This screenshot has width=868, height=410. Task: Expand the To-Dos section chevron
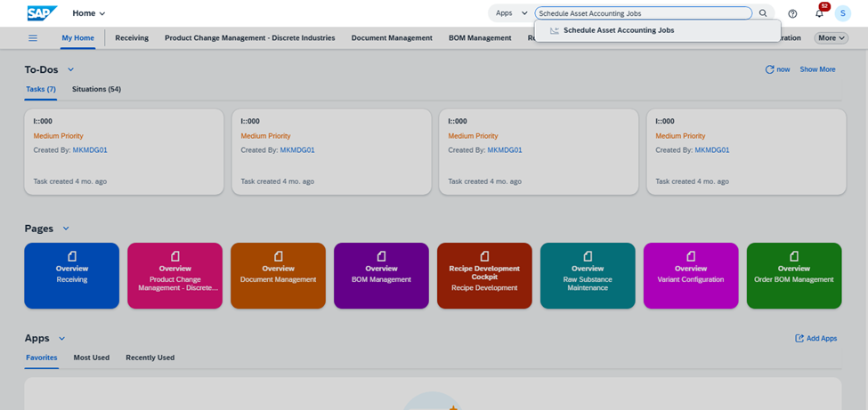[70, 69]
